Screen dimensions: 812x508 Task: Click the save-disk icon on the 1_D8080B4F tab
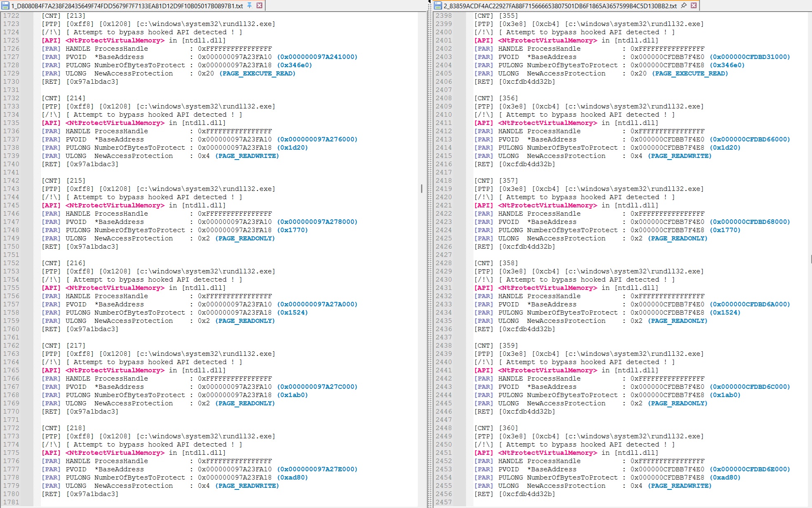5,5
